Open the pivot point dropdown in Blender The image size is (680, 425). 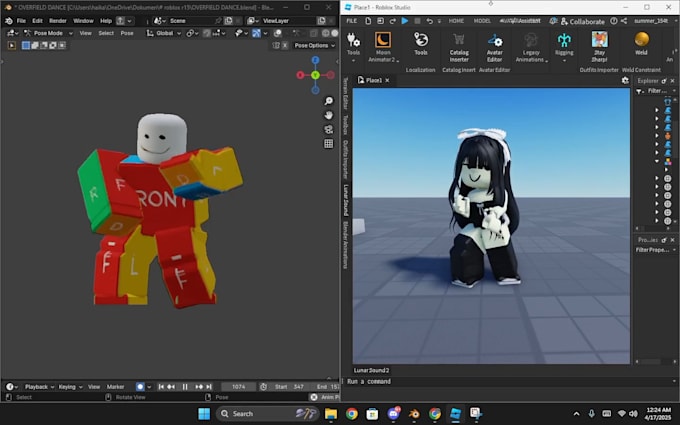192,33
